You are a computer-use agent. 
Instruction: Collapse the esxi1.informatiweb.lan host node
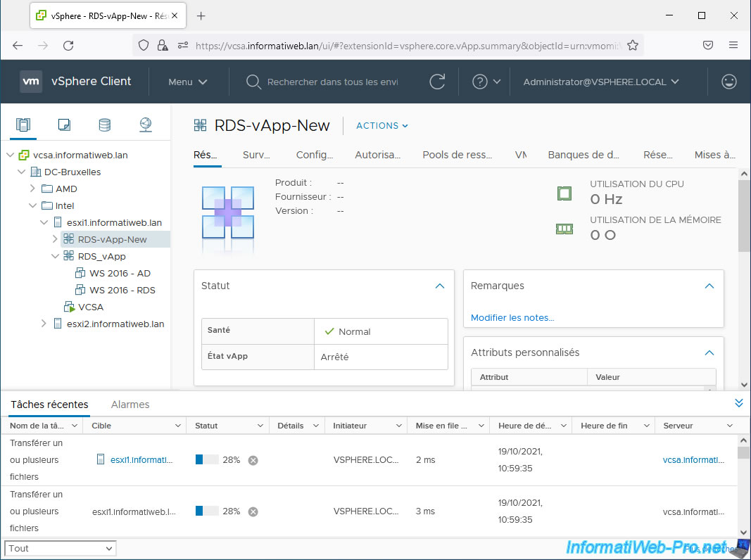[x=44, y=222]
